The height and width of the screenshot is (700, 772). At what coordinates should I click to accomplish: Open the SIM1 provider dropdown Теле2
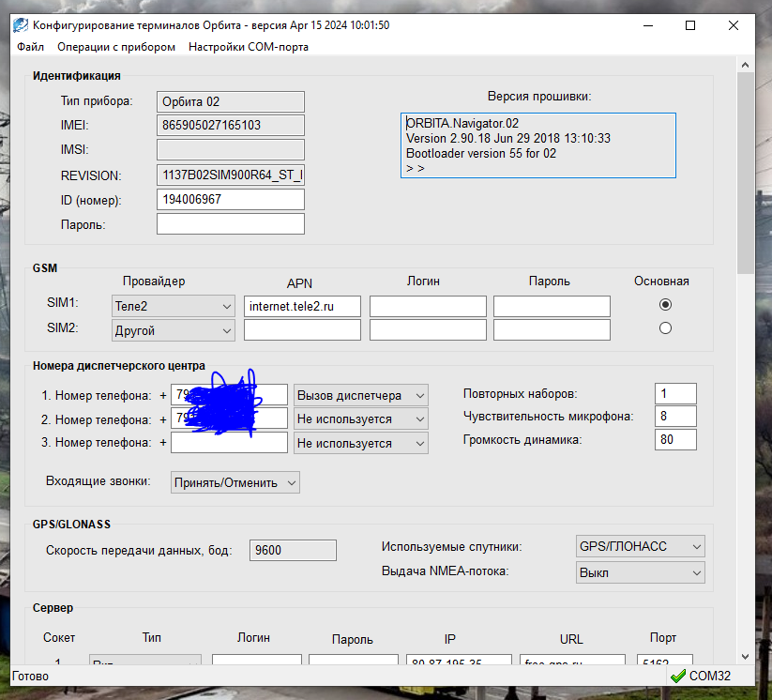(174, 306)
